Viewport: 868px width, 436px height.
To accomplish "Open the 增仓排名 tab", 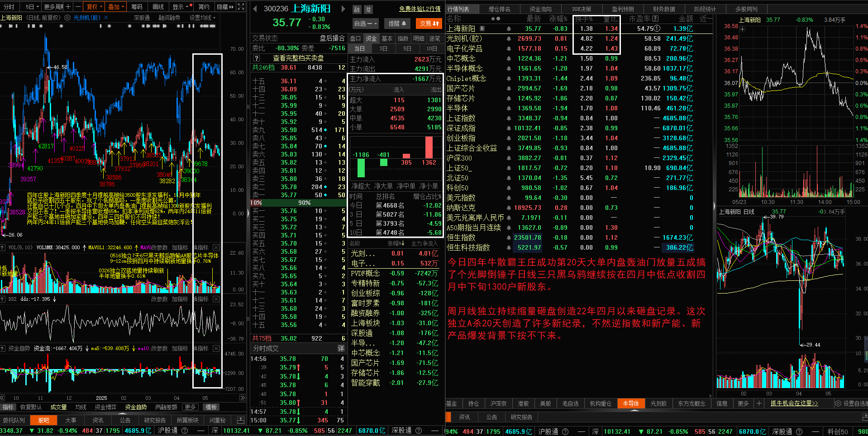I will (x=499, y=9).
